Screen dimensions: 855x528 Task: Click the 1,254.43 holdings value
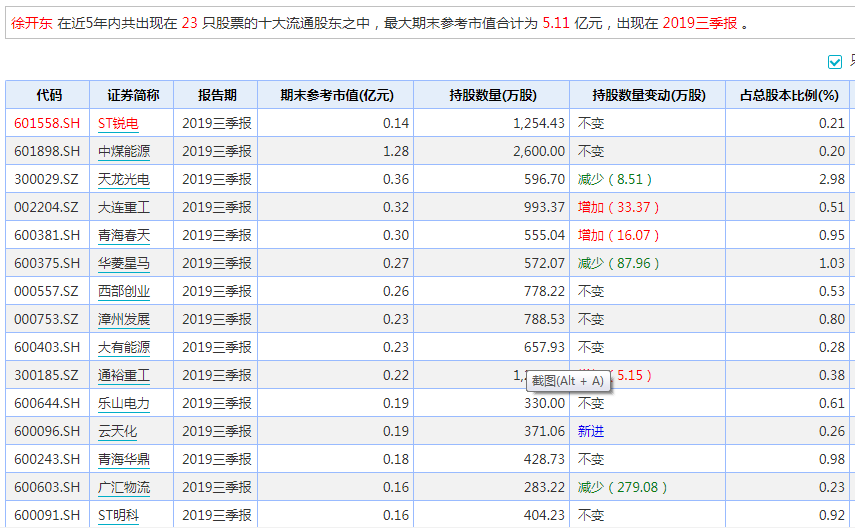pyautogui.click(x=539, y=123)
